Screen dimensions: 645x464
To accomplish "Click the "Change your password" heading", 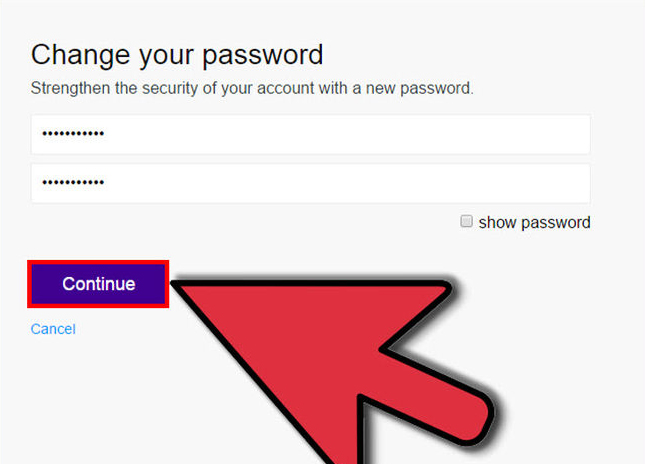I will [177, 54].
